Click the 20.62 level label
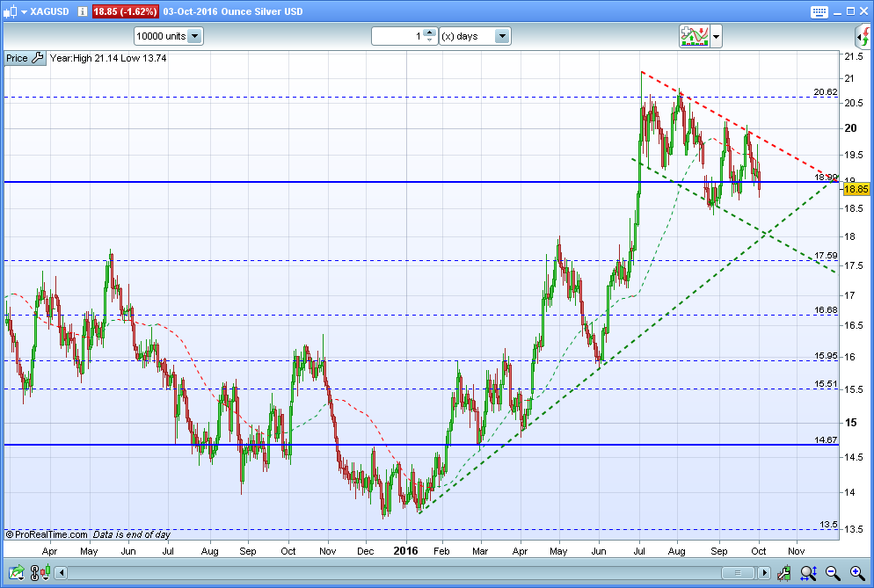Screen dimensions: 874x588 825,92
